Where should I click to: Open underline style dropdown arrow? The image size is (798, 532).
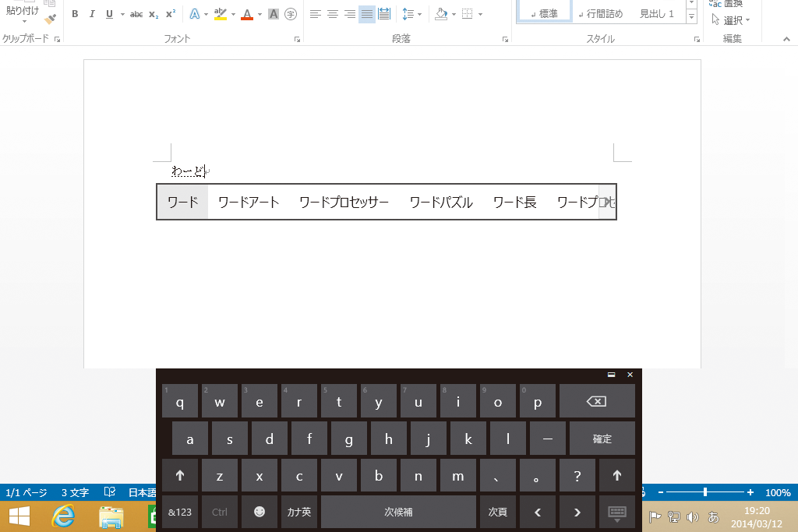[122, 14]
